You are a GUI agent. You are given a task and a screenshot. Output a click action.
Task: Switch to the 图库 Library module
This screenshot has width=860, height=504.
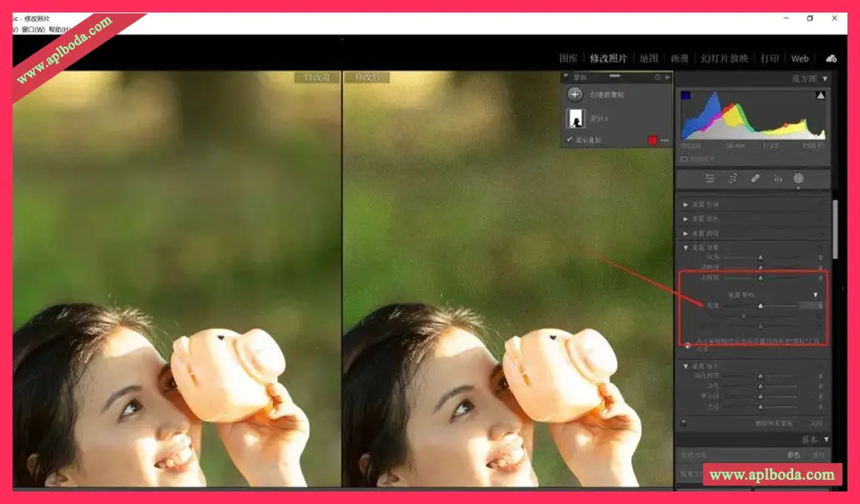point(568,58)
